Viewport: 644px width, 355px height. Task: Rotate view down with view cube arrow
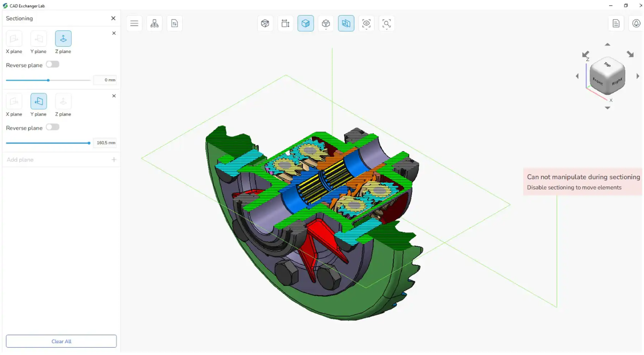coord(607,108)
